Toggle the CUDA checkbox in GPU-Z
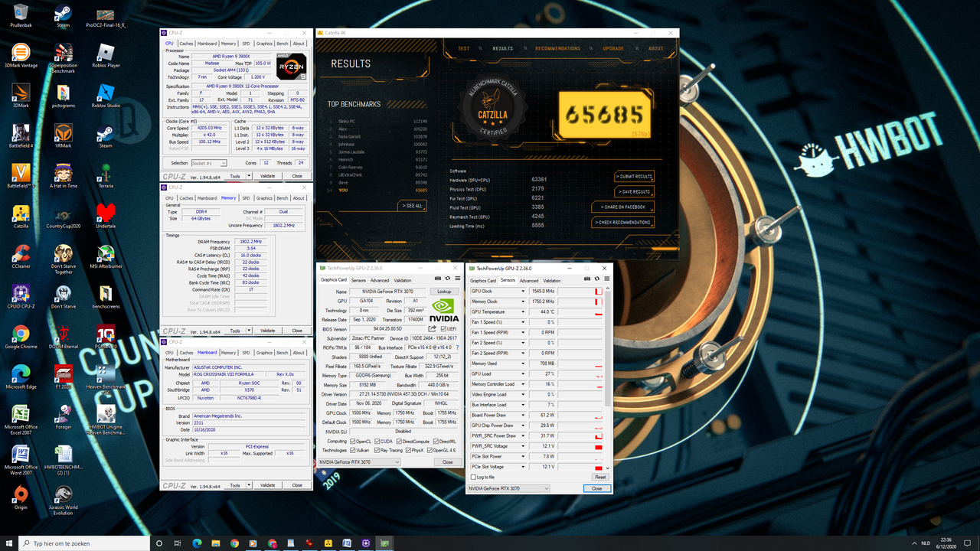This screenshot has height=551, width=980. tap(377, 442)
